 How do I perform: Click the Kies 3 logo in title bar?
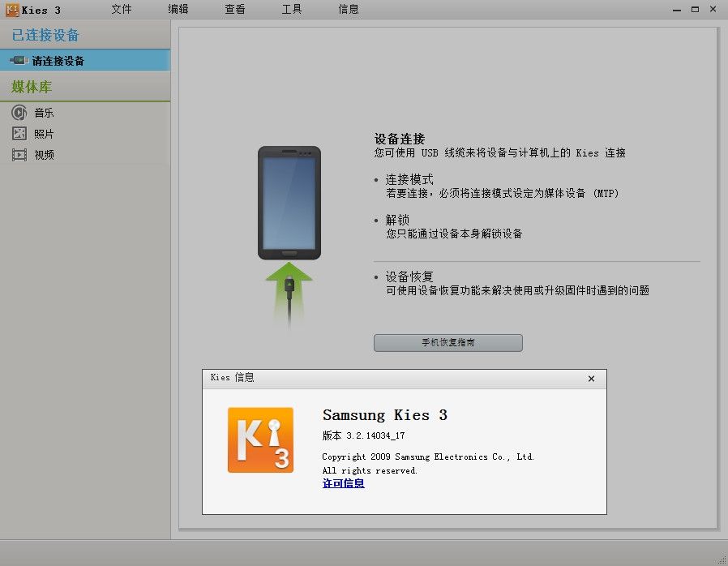pyautogui.click(x=12, y=10)
